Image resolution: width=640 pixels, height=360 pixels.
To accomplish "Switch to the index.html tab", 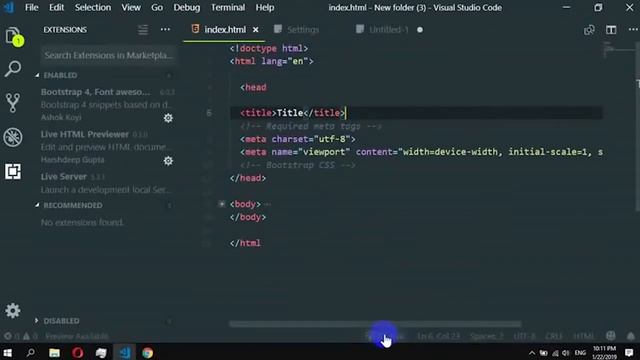I will [224, 30].
